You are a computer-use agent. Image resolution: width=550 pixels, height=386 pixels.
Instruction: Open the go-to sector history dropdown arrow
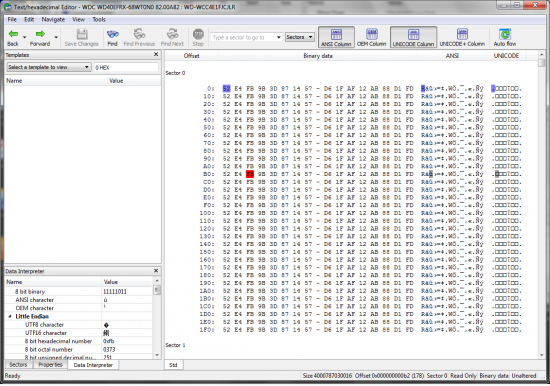pyautogui.click(x=279, y=37)
